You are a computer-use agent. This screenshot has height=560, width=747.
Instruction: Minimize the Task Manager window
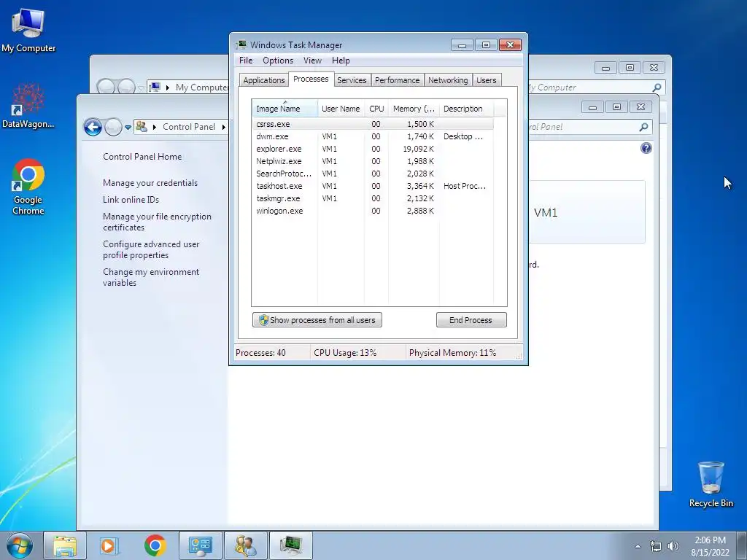click(462, 45)
